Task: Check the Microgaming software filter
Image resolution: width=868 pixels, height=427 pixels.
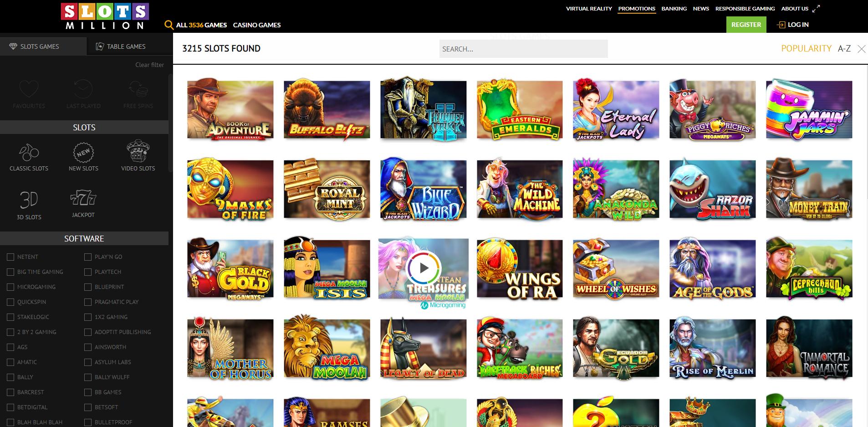Action: pyautogui.click(x=10, y=287)
